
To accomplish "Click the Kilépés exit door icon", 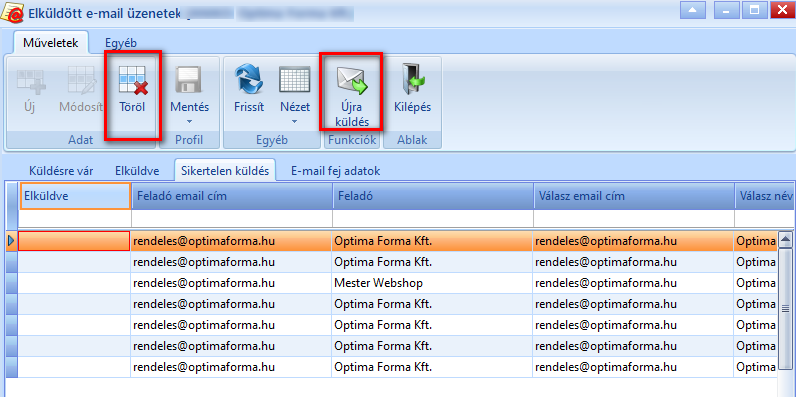I will pos(412,80).
